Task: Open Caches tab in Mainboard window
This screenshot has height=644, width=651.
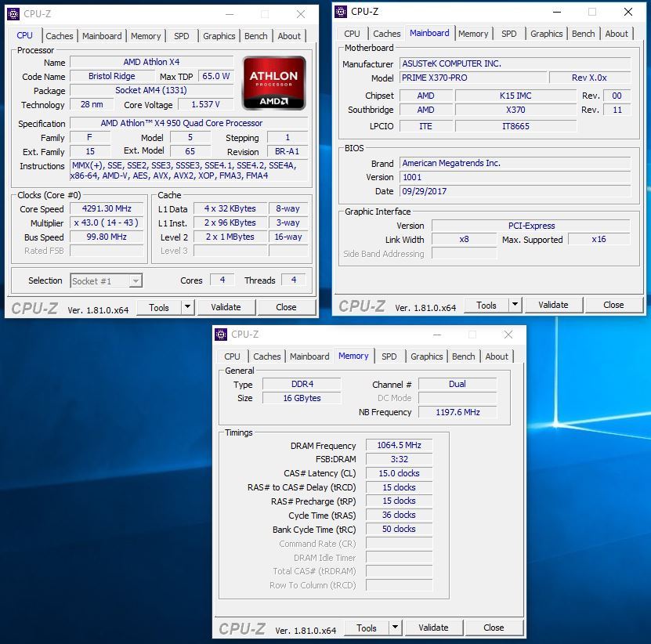Action: pyautogui.click(x=386, y=34)
